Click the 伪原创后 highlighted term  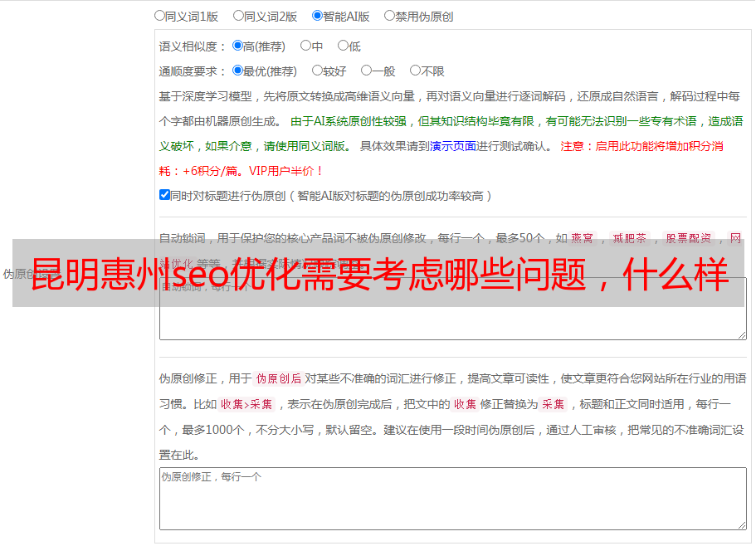tap(278, 378)
